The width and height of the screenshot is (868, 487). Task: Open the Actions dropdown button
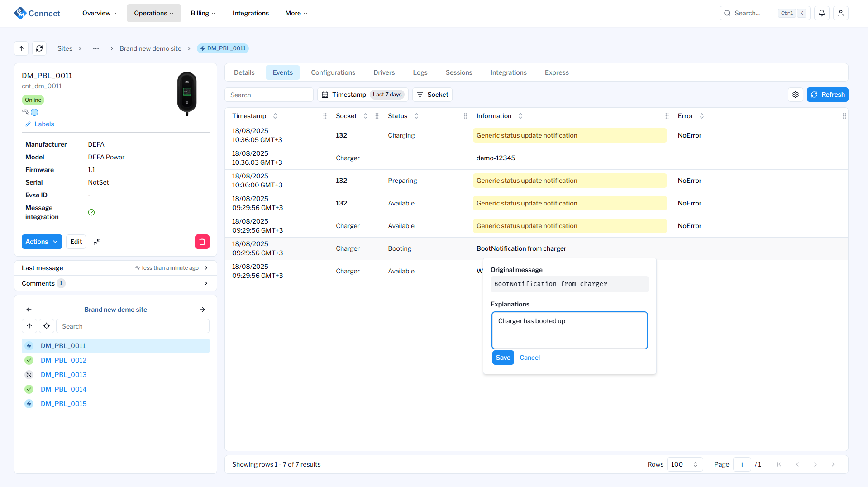[x=42, y=242]
